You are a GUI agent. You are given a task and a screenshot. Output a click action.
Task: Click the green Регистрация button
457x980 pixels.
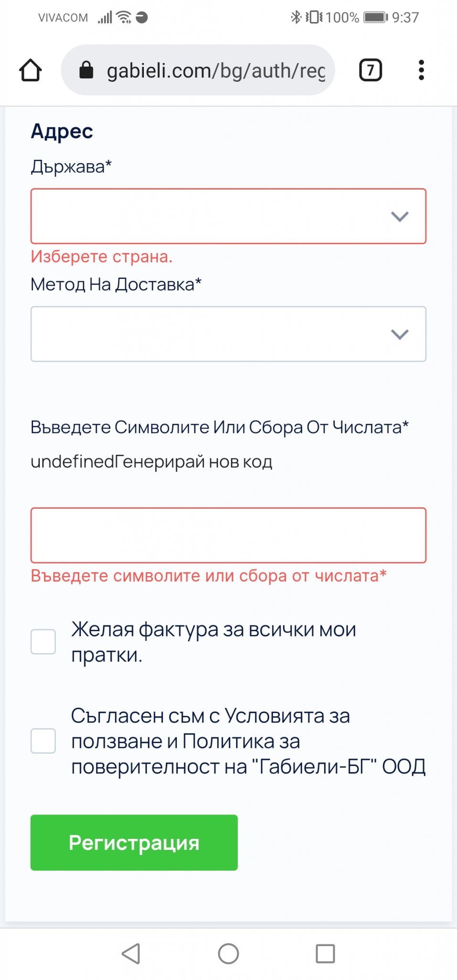(134, 843)
